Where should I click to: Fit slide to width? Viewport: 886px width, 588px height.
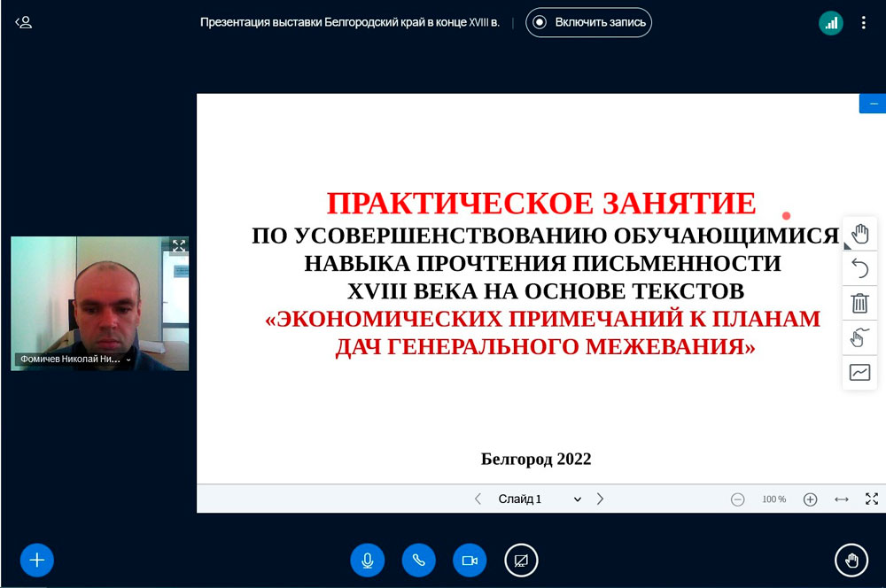[x=842, y=499]
